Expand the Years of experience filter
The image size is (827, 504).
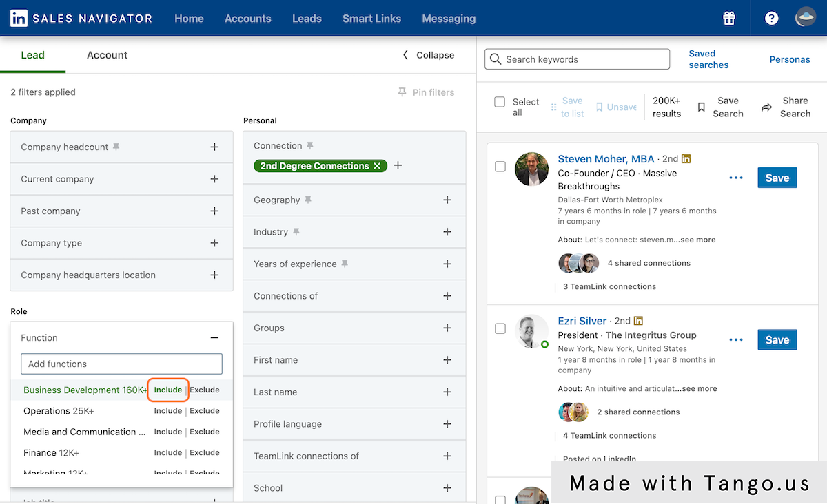pyautogui.click(x=447, y=264)
